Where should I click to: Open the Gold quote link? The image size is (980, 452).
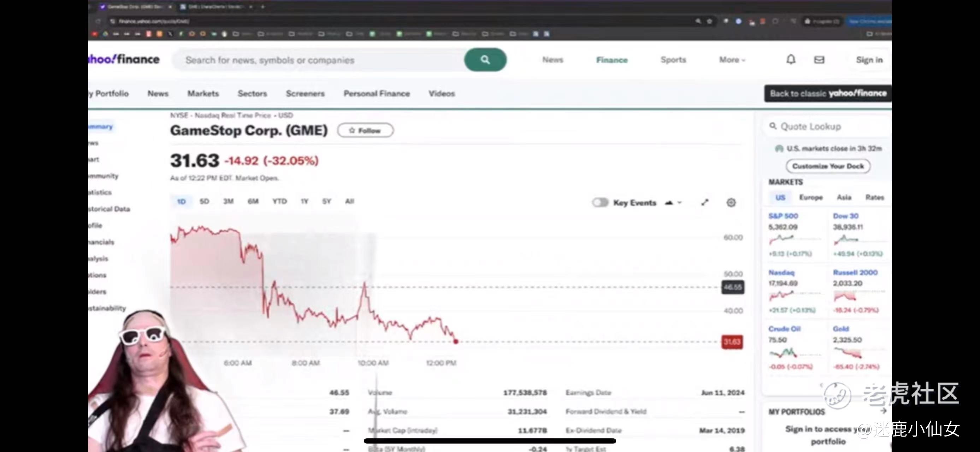(x=840, y=329)
